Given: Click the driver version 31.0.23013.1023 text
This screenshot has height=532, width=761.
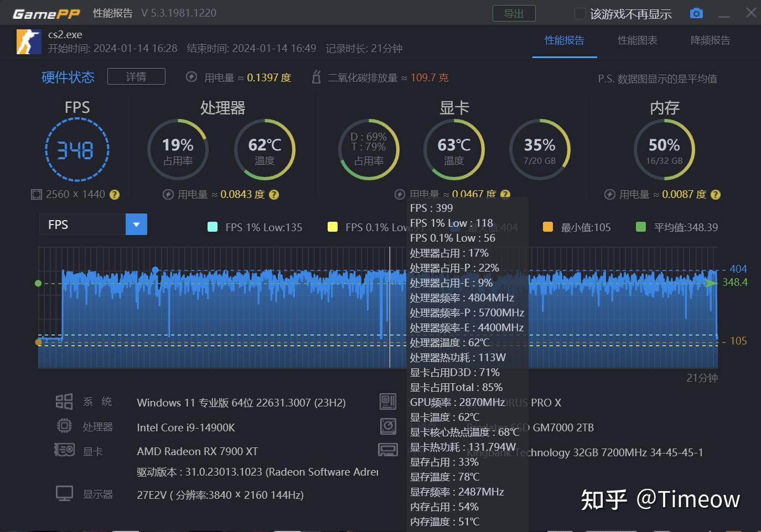Looking at the screenshot, I should coord(258,472).
